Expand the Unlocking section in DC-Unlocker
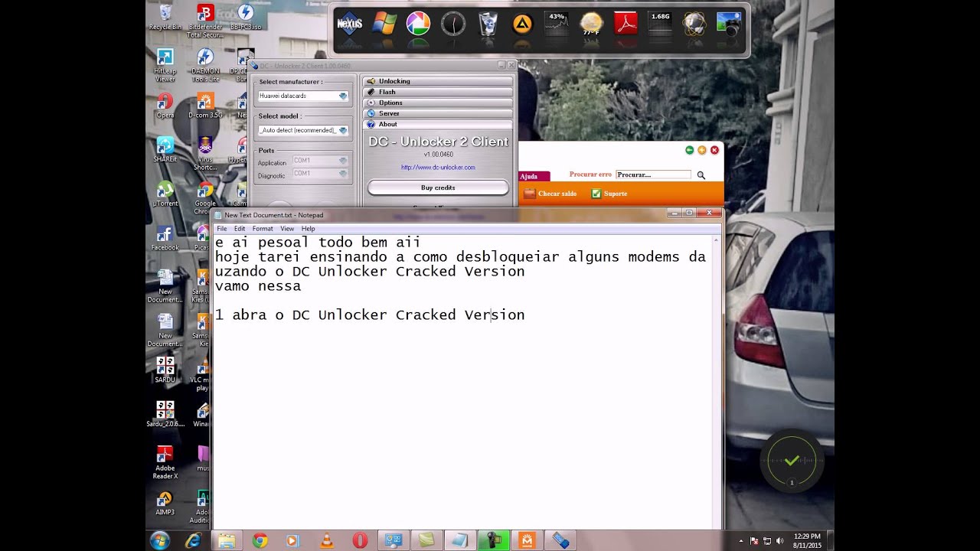Viewport: 980px width, 551px height. pyautogui.click(x=438, y=81)
